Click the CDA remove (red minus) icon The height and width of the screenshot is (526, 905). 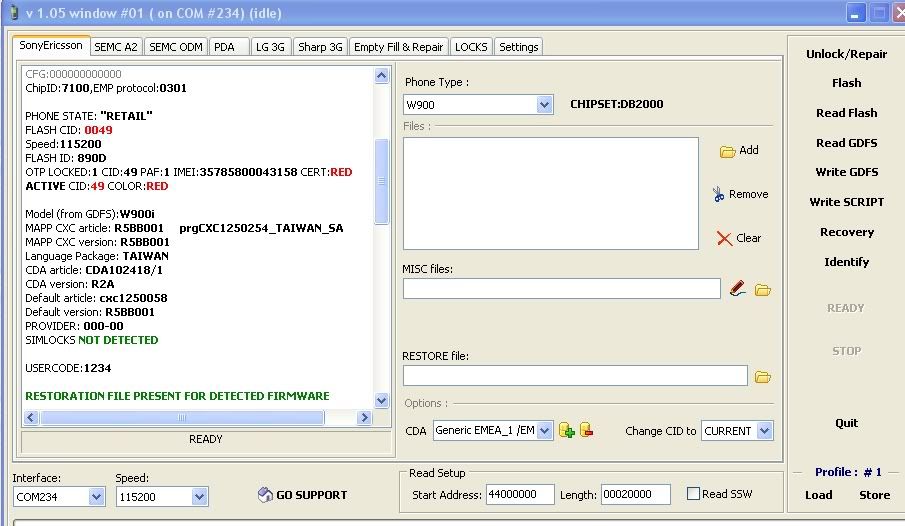coord(586,430)
